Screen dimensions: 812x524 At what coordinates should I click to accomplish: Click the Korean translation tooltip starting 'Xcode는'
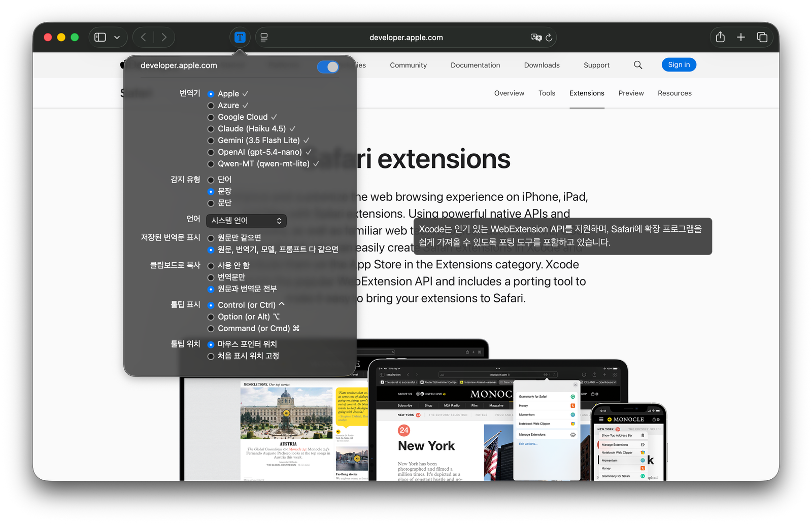point(563,236)
